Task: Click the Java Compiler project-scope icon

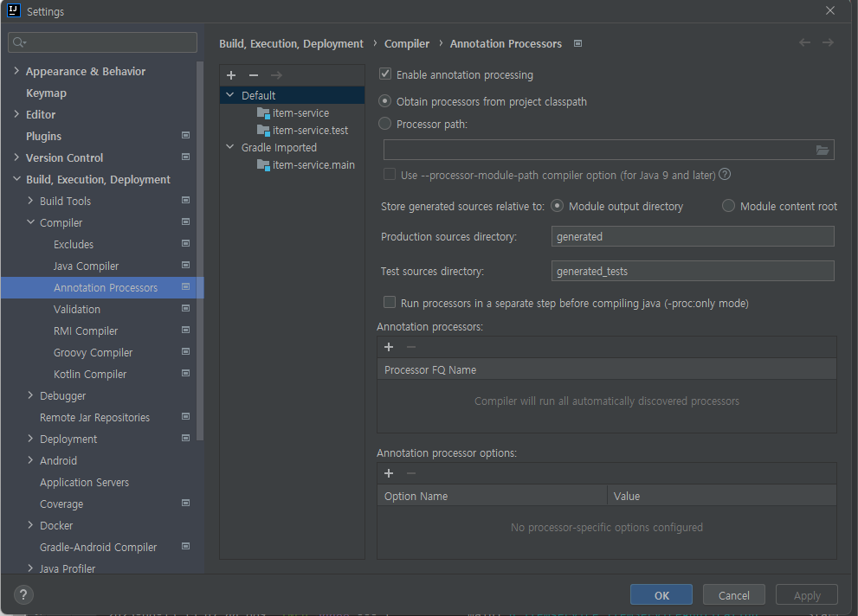Action: [185, 265]
